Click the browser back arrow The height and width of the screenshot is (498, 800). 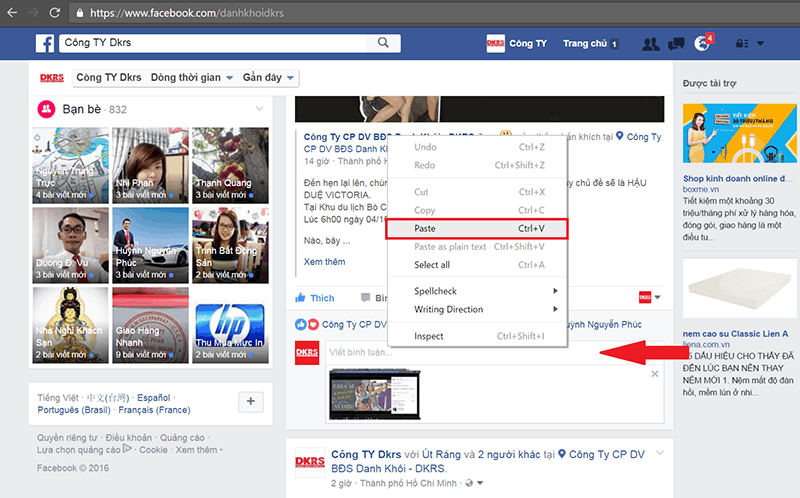12,13
